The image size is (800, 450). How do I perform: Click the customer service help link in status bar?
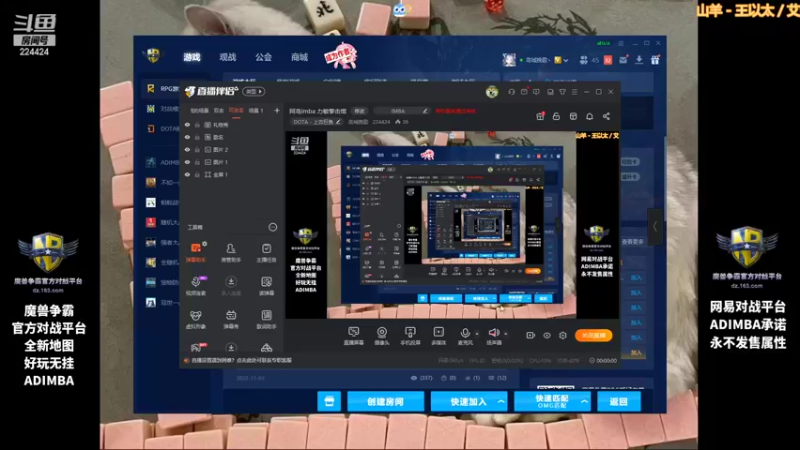pyautogui.click(x=241, y=360)
